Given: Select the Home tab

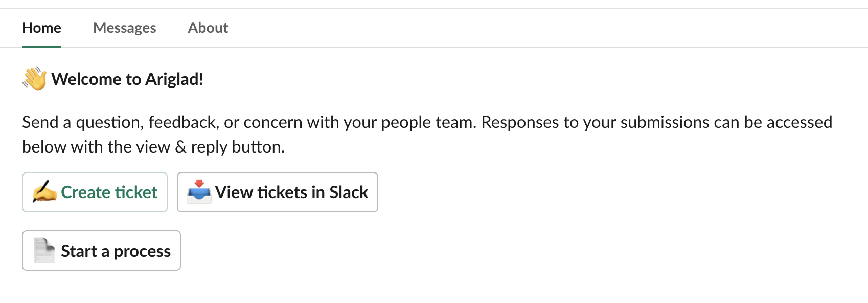Looking at the screenshot, I should [x=41, y=28].
